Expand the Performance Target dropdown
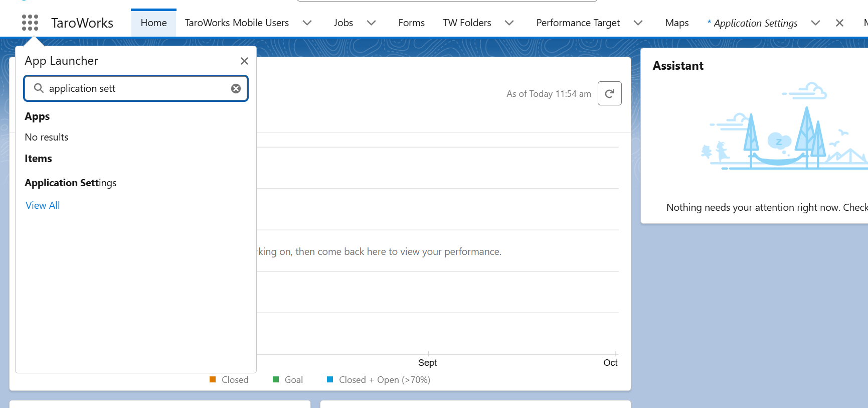Screen dimensions: 868x408 638,23
